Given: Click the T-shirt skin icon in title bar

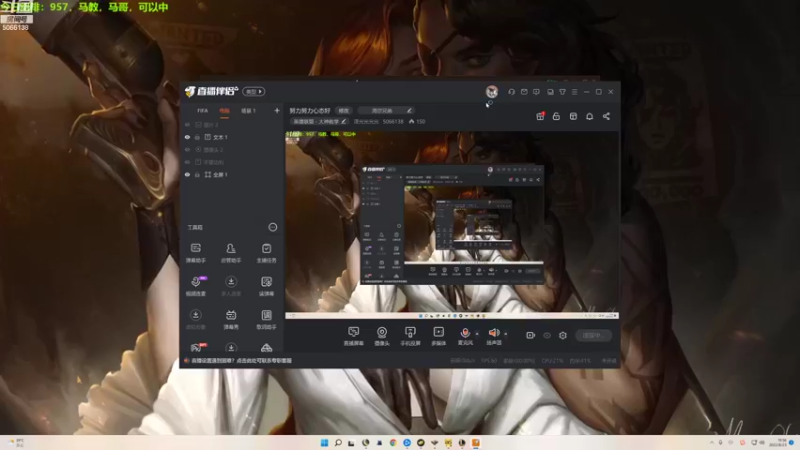Looking at the screenshot, I should [x=562, y=92].
